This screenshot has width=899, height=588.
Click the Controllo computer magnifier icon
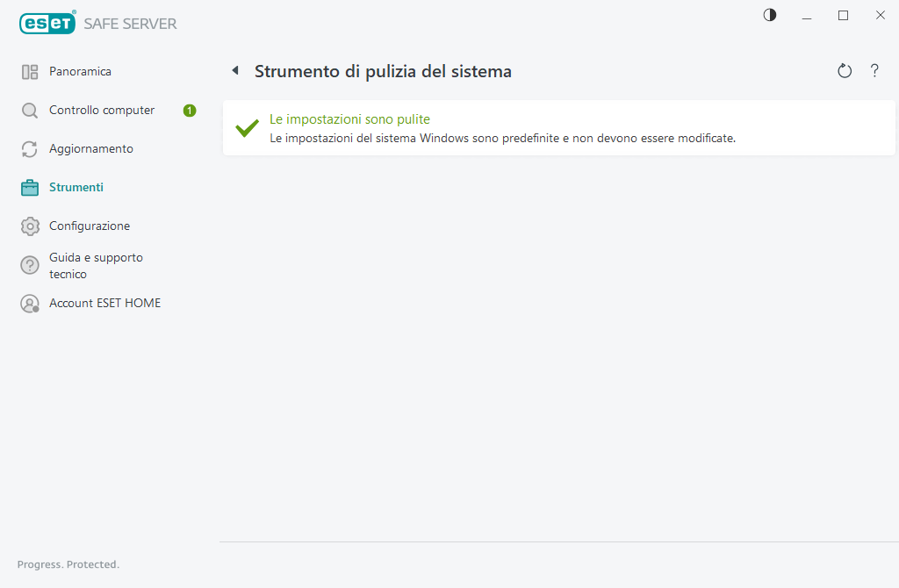pyautogui.click(x=30, y=111)
